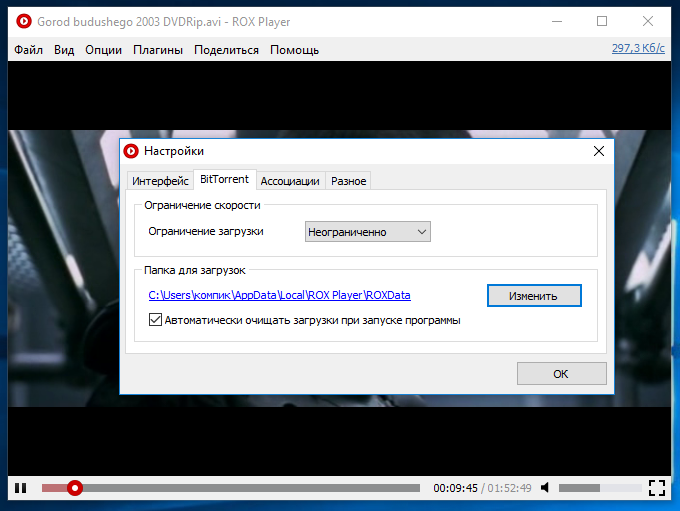Close the Настройки dialog with X

tap(598, 151)
